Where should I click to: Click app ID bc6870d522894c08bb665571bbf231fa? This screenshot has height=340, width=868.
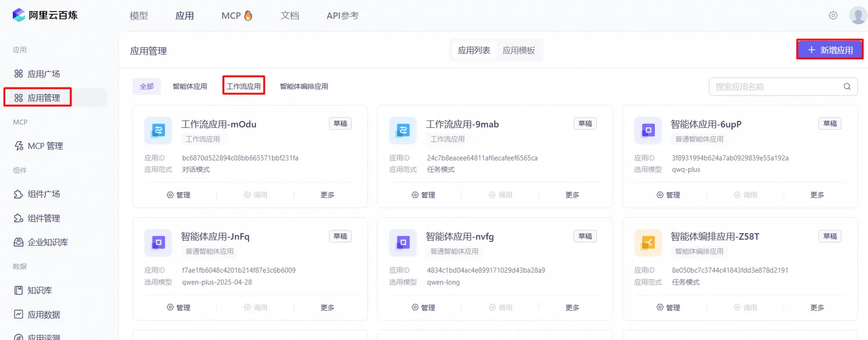point(240,158)
